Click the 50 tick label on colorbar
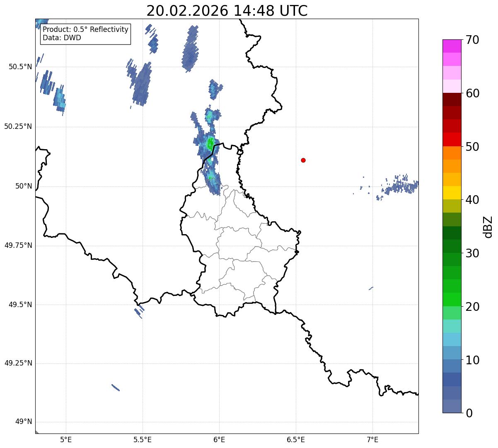The height and width of the screenshot is (448, 498). [x=472, y=147]
